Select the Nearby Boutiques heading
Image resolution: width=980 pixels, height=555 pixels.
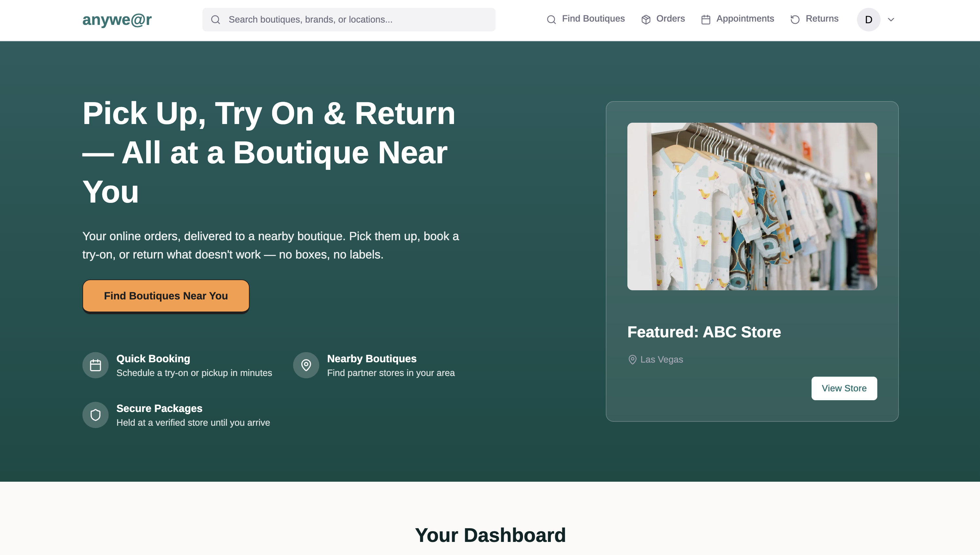(x=372, y=359)
